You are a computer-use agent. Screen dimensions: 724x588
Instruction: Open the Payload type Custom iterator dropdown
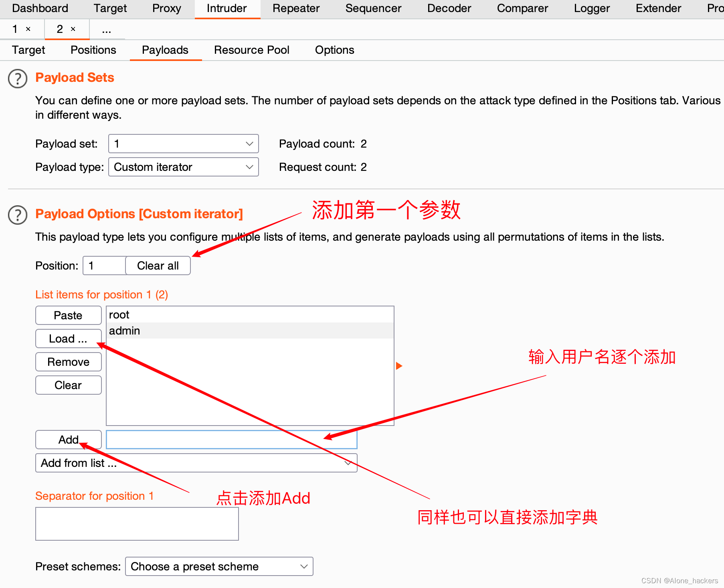coord(183,167)
